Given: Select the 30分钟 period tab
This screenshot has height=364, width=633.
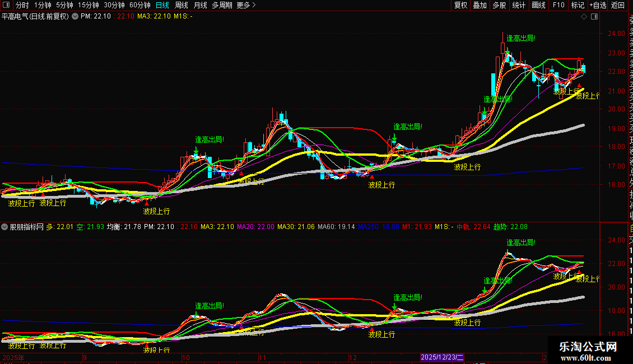Looking at the screenshot, I should pyautogui.click(x=114, y=5).
